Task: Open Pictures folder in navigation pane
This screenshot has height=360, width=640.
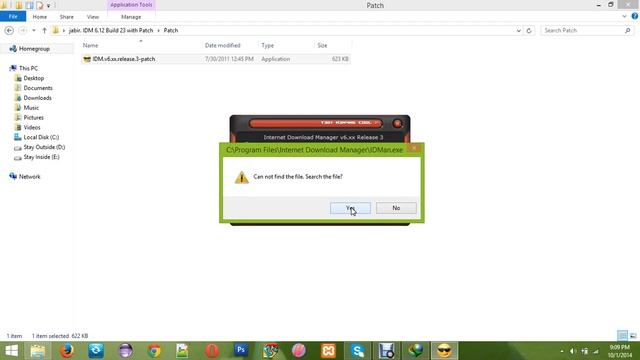Action: (33, 118)
